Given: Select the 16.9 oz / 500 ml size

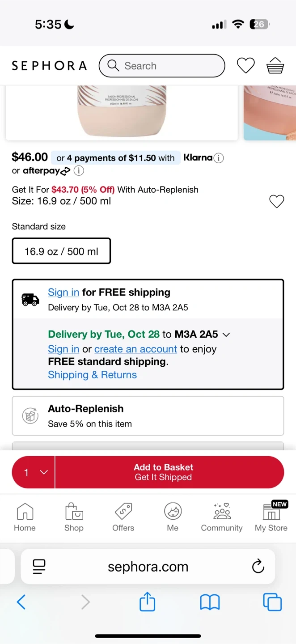Looking at the screenshot, I should pyautogui.click(x=61, y=251).
